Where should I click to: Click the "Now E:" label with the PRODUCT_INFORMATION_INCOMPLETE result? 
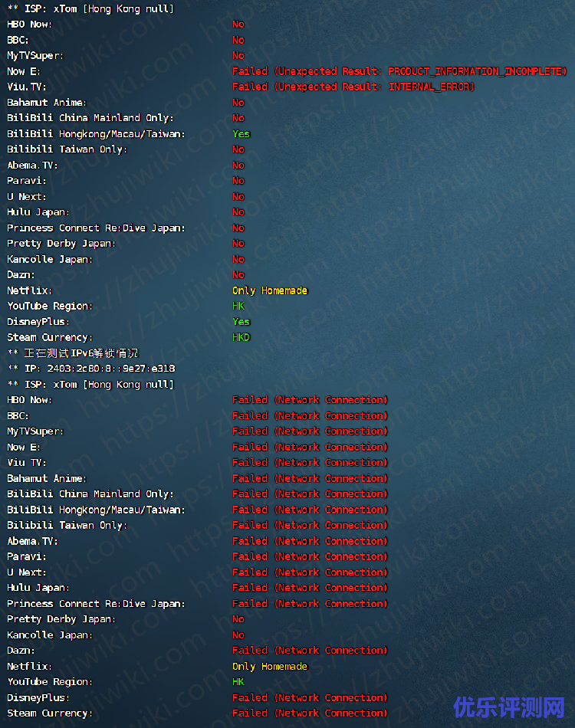pyautogui.click(x=24, y=71)
